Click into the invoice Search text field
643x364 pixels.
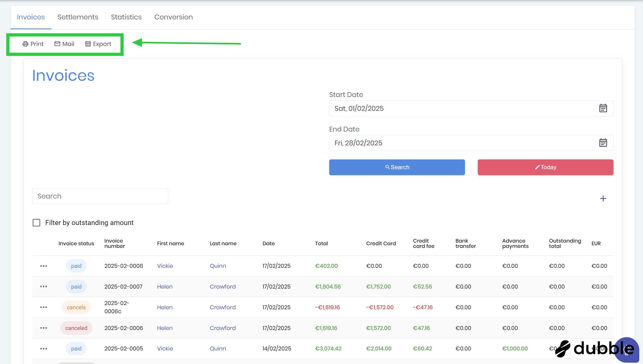tap(100, 196)
